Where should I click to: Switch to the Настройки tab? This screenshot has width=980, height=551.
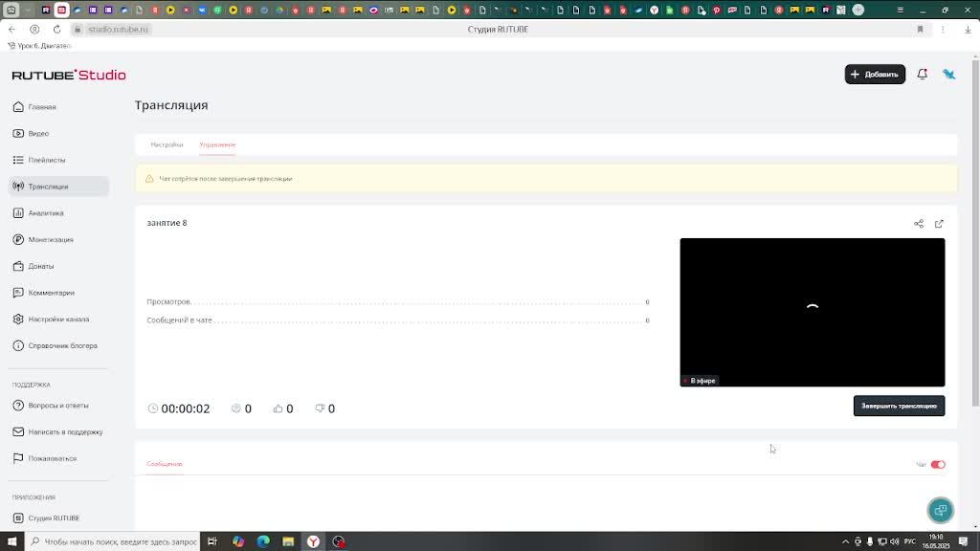pyautogui.click(x=167, y=144)
